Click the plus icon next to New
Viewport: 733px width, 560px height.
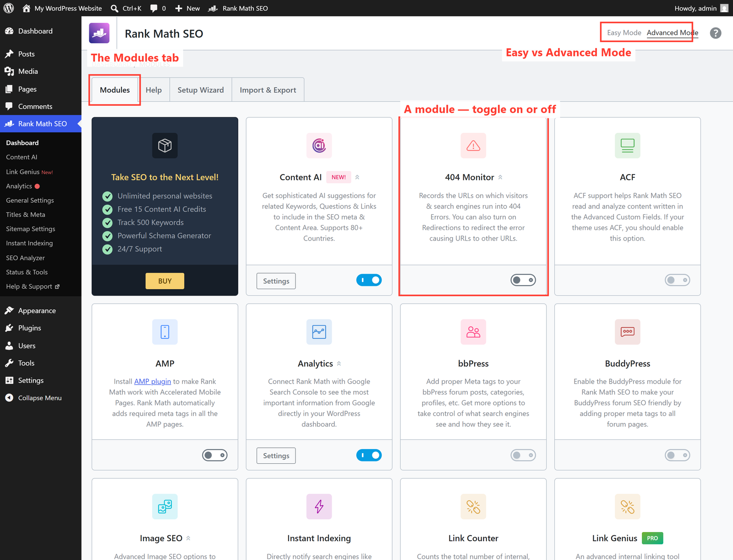[179, 8]
